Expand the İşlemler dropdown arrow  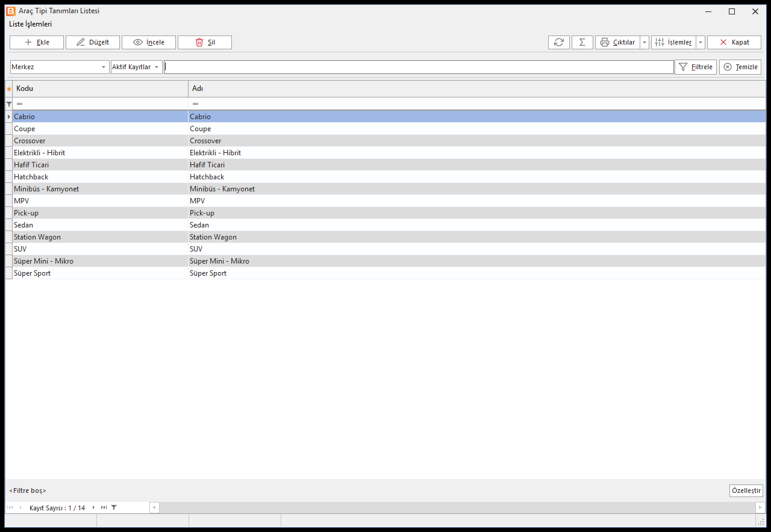[701, 42]
